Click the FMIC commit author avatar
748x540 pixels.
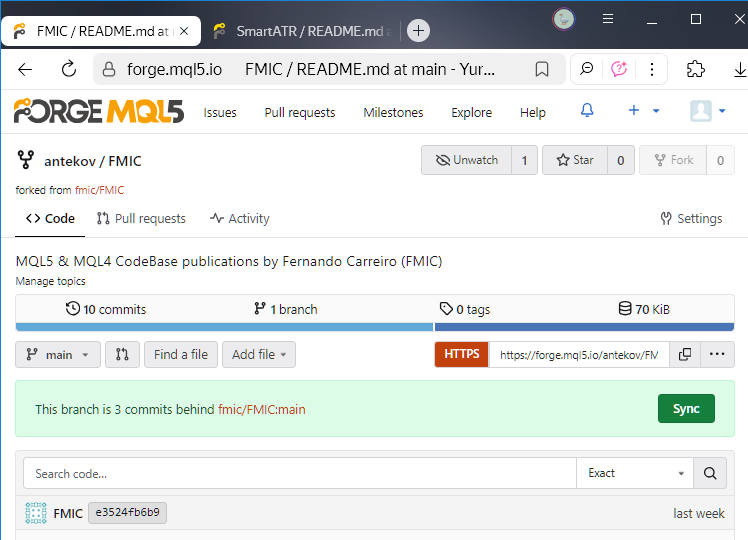click(36, 513)
